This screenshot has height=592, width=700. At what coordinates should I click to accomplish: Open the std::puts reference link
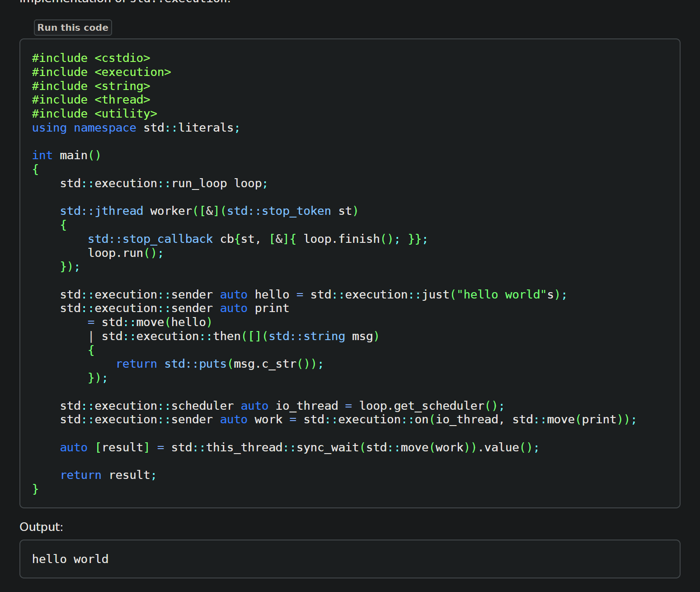click(x=195, y=364)
